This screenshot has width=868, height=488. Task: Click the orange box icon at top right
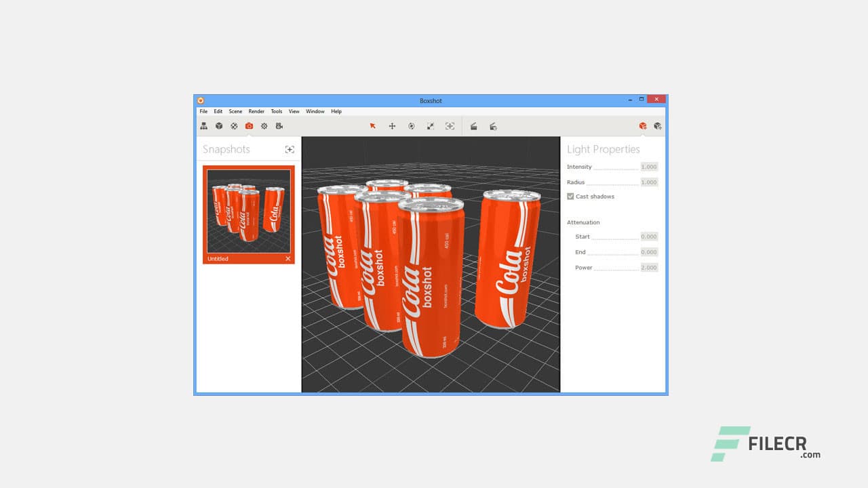642,126
